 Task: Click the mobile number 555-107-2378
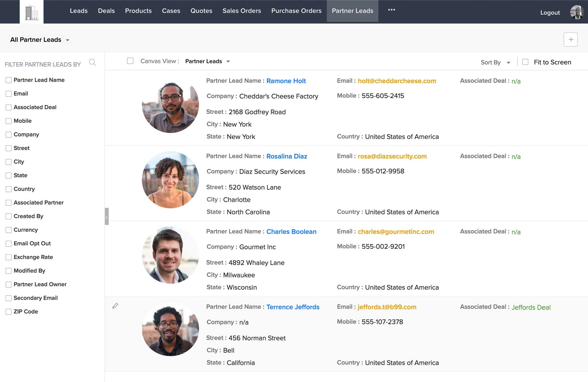tap(382, 322)
